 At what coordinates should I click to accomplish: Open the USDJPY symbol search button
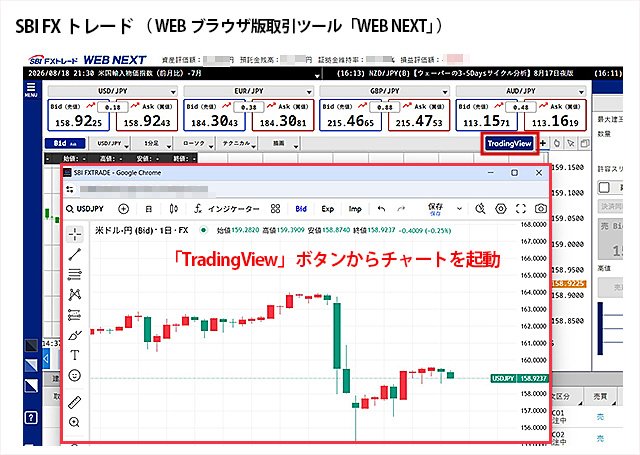[x=85, y=209]
